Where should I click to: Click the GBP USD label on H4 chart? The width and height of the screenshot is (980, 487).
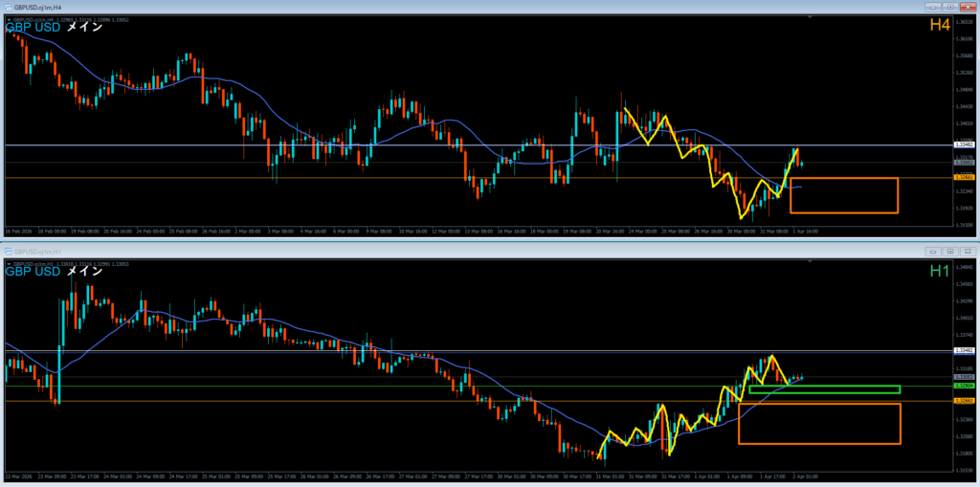pos(34,27)
